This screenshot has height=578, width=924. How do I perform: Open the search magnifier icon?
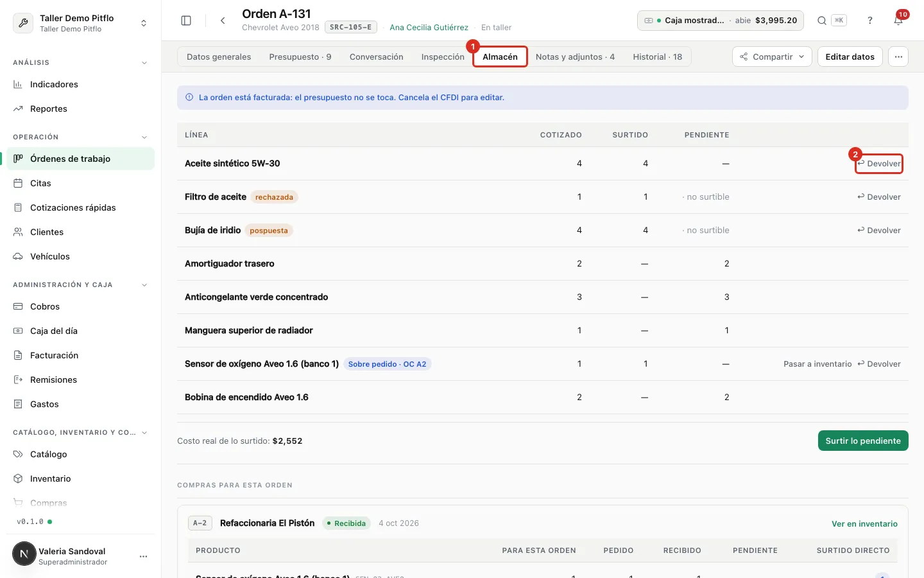tap(821, 21)
